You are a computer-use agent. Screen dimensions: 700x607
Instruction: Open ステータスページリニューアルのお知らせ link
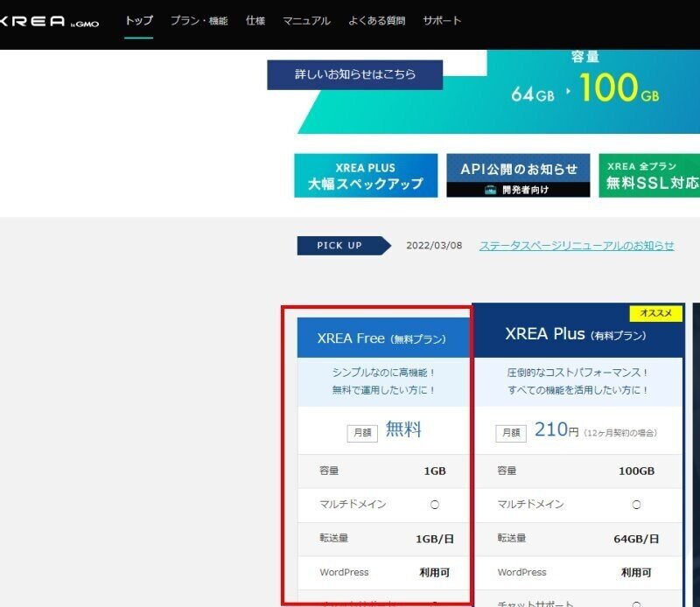[x=577, y=246]
